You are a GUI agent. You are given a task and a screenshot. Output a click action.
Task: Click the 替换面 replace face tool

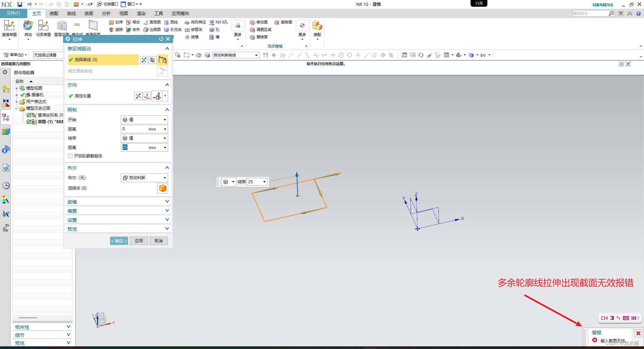[x=259, y=37]
